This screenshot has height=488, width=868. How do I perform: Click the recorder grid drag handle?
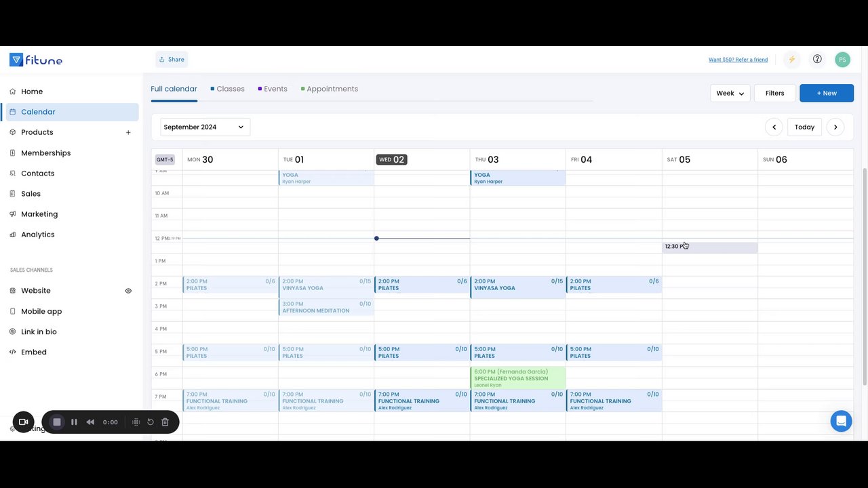[x=136, y=422]
